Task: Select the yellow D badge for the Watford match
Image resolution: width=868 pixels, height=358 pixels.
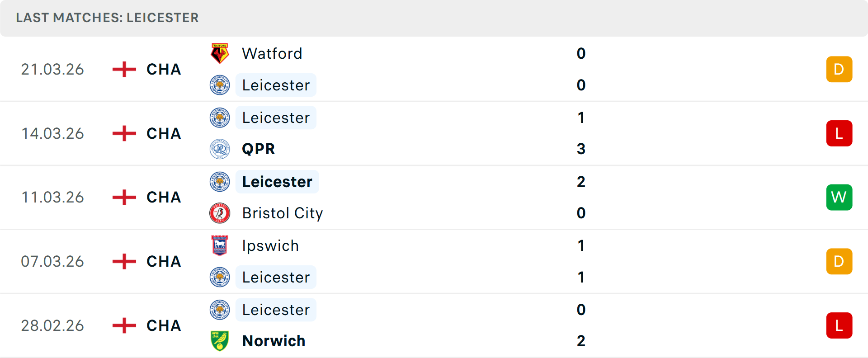Action: [x=839, y=69]
